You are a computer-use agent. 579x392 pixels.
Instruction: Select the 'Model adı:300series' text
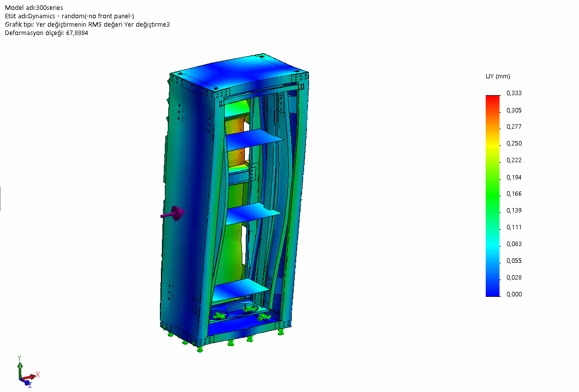[34, 8]
